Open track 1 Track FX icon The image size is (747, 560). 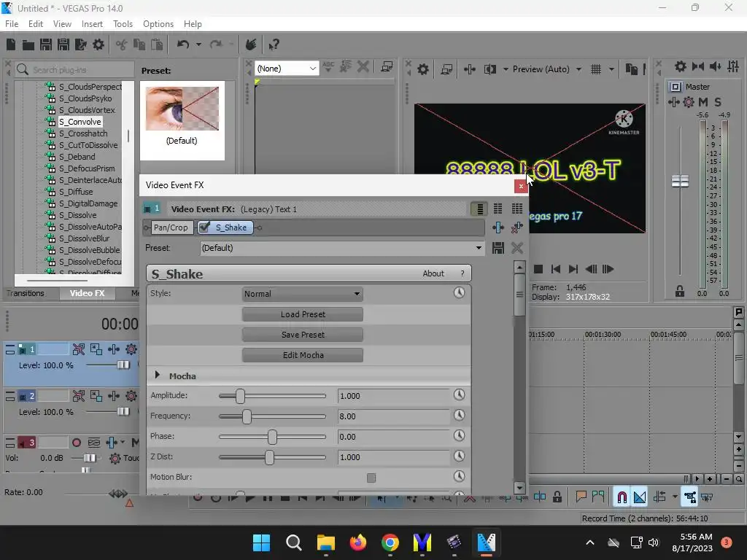[113, 349]
